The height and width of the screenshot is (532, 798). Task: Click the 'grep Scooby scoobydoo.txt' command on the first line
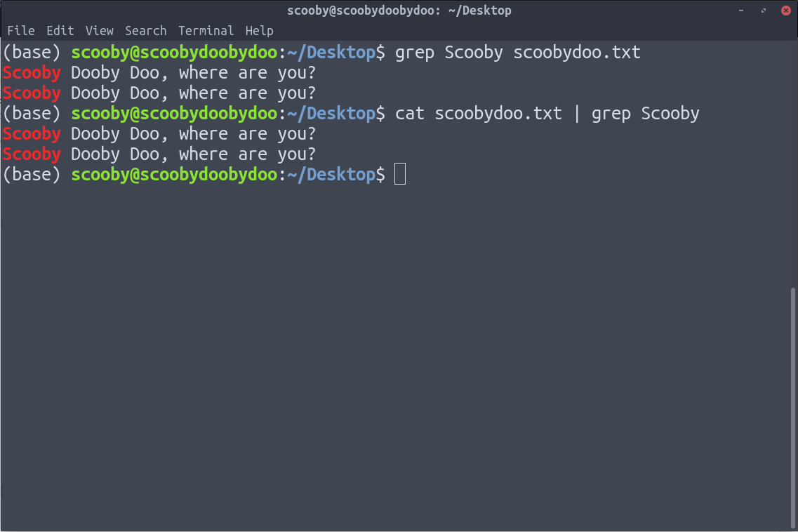point(517,53)
